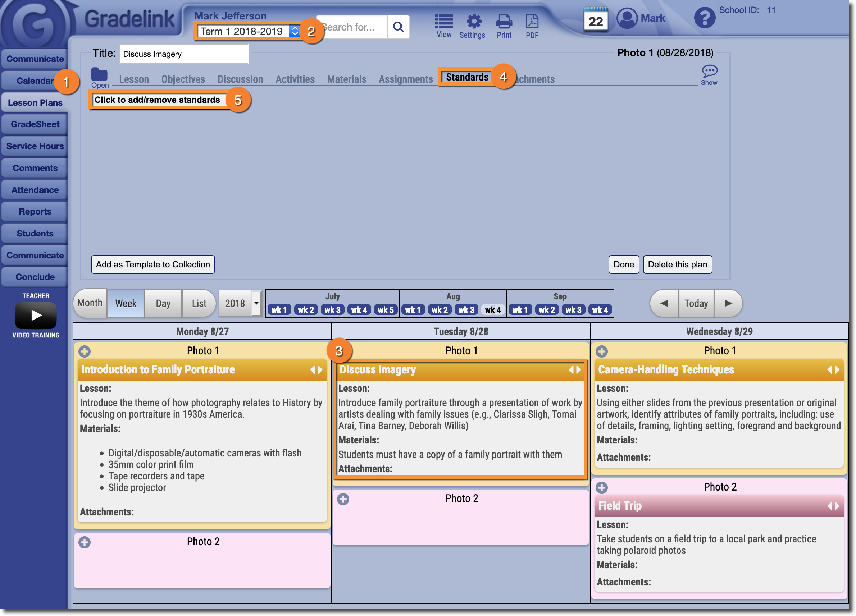The width and height of the screenshot is (856, 616).
Task: Switch calendar to List view
Action: coord(199,303)
